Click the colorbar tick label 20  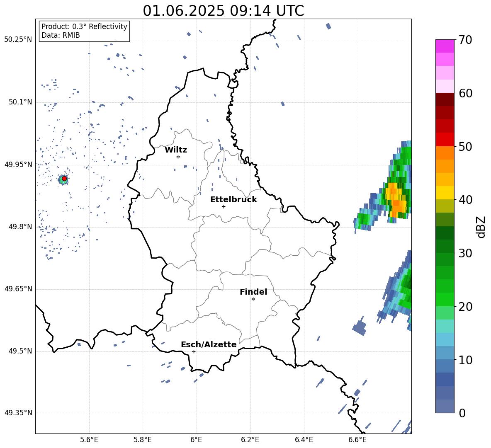[x=466, y=307]
